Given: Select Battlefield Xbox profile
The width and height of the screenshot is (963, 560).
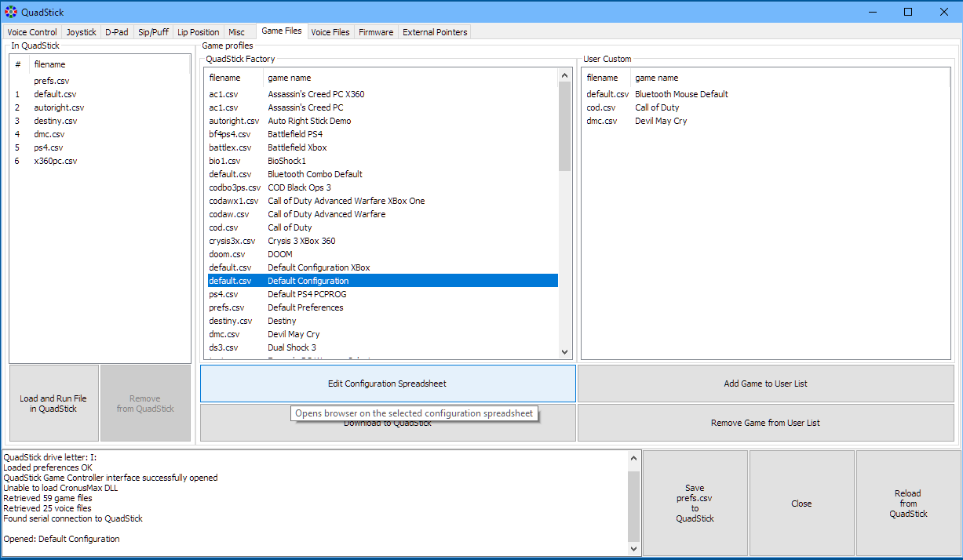Looking at the screenshot, I should pos(382,147).
